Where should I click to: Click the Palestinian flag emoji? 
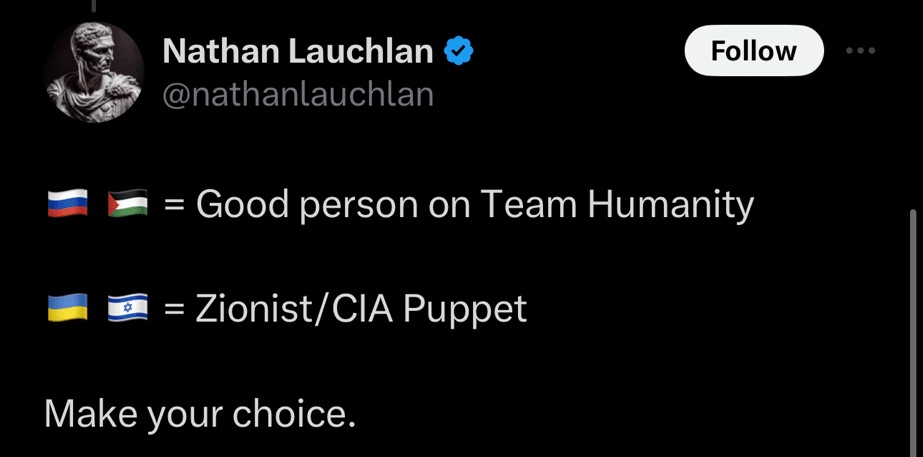click(x=127, y=205)
